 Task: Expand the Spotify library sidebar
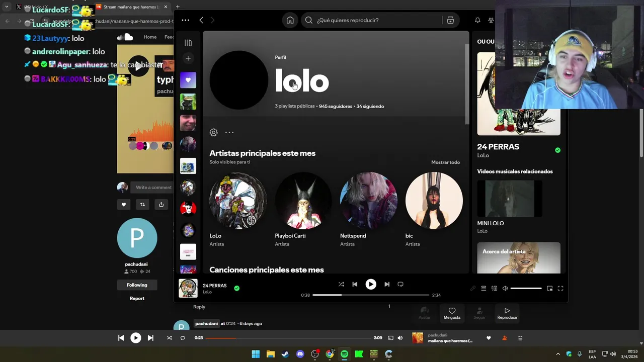click(188, 43)
